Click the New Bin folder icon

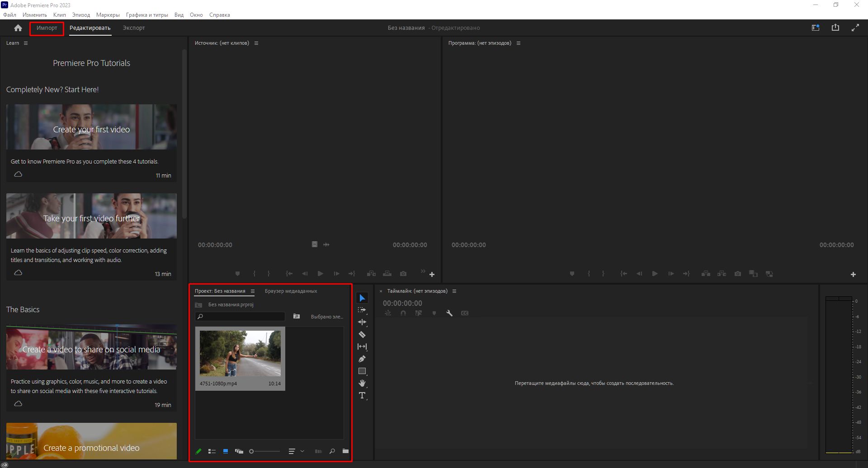tap(345, 451)
